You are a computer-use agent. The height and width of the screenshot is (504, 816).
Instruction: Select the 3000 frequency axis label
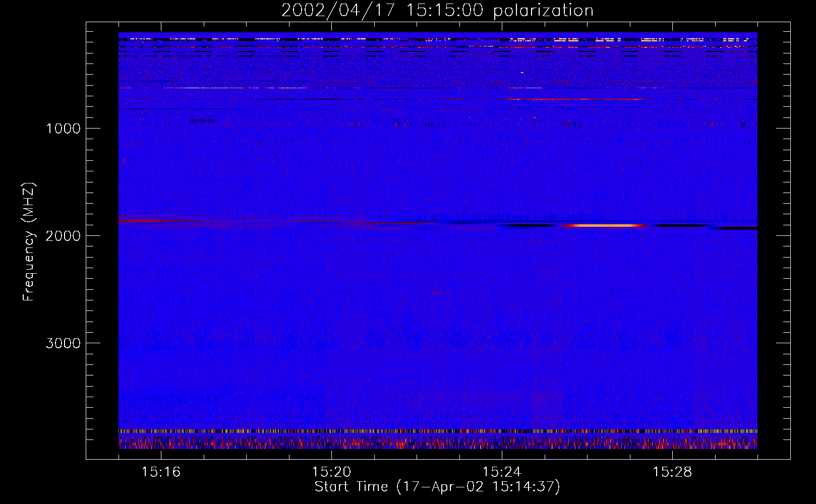point(63,343)
